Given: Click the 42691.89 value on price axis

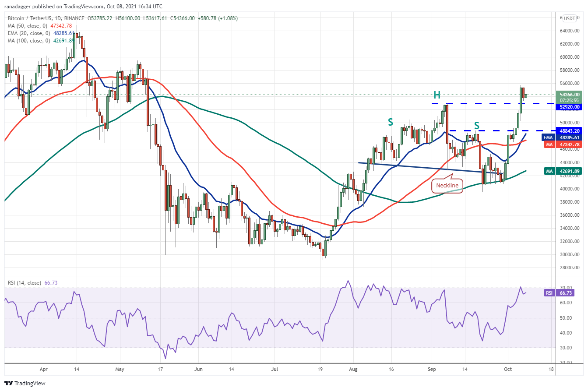Looking at the screenshot, I should (x=569, y=171).
